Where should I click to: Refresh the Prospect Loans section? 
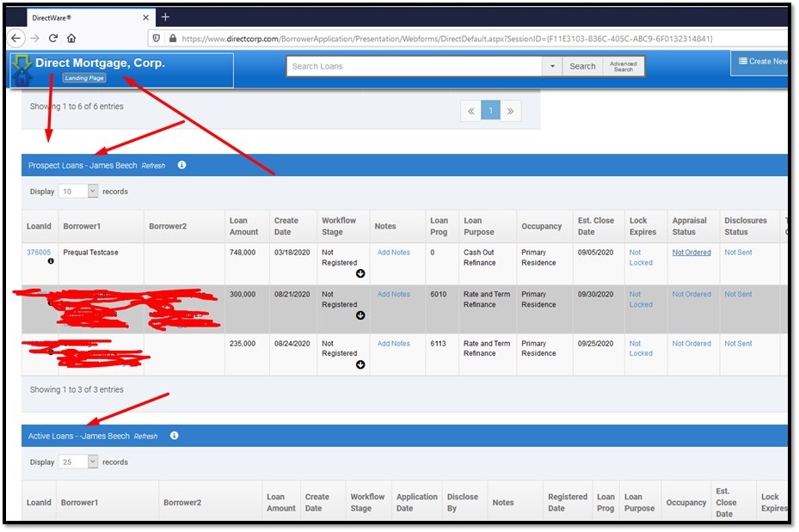click(153, 166)
